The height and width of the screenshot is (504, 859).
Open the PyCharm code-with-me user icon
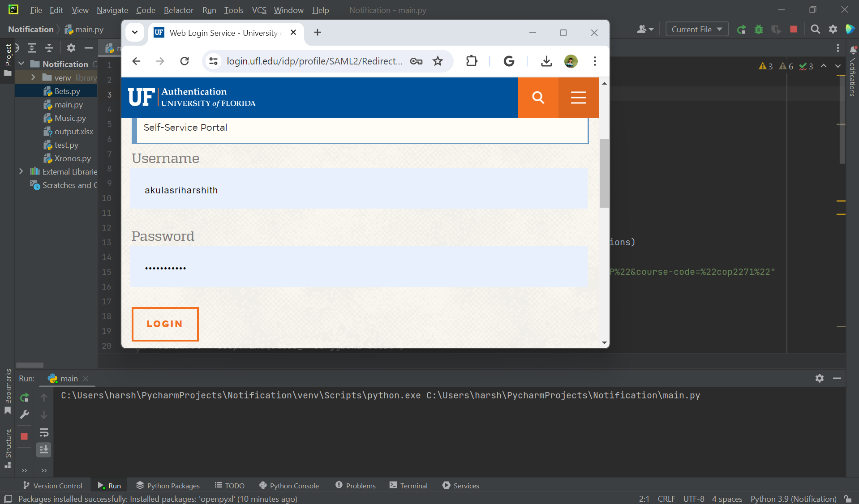[645, 30]
